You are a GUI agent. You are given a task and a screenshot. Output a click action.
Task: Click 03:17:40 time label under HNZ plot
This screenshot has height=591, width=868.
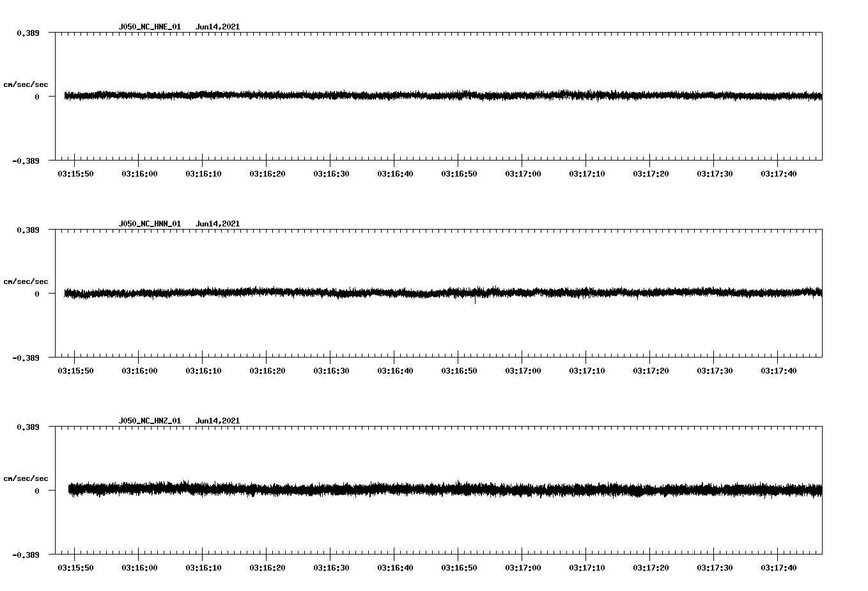(779, 567)
